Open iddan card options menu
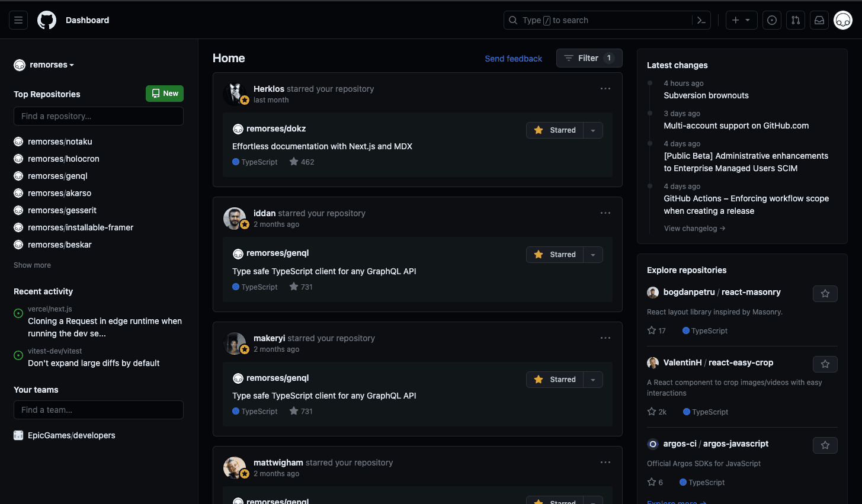Screen dimensions: 862x504 (x=605, y=213)
